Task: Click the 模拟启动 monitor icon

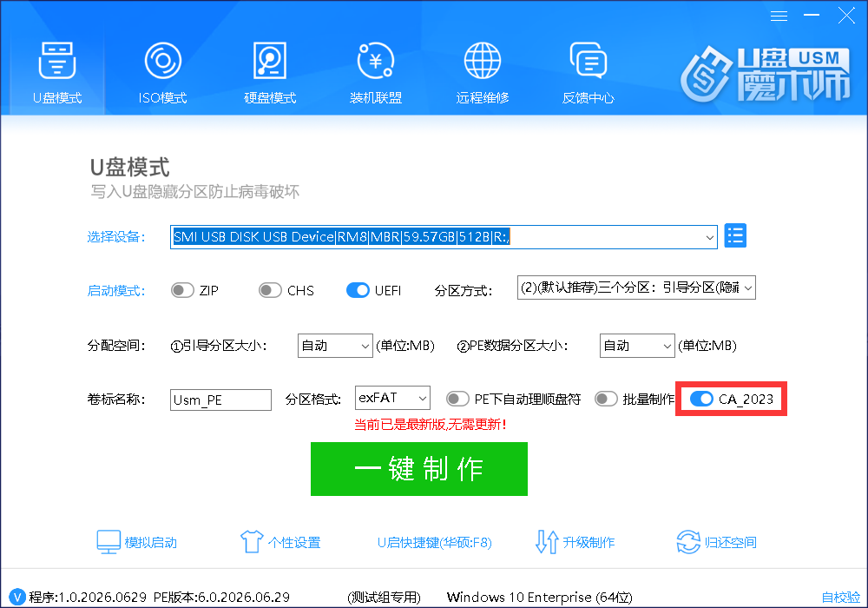Action: [108, 541]
